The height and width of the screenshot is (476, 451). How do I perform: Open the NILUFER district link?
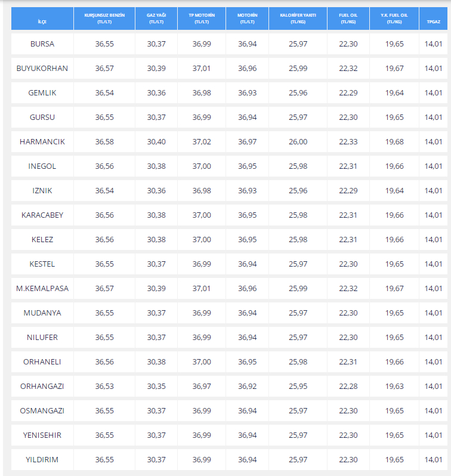coord(42,338)
